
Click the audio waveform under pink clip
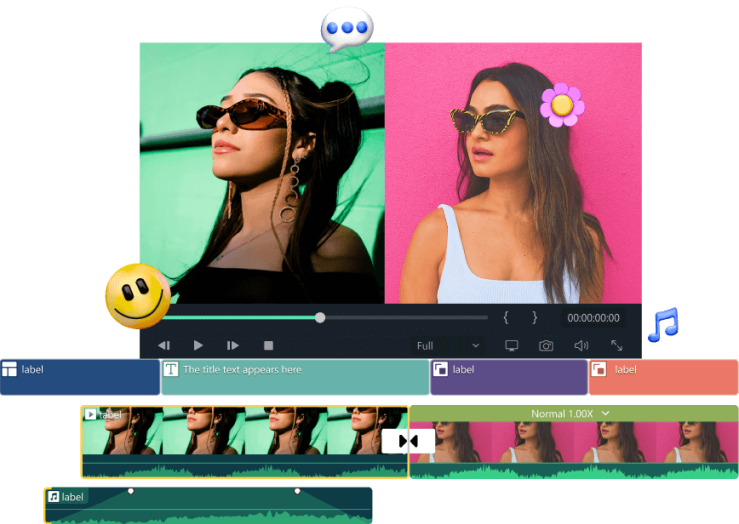pyautogui.click(x=574, y=471)
